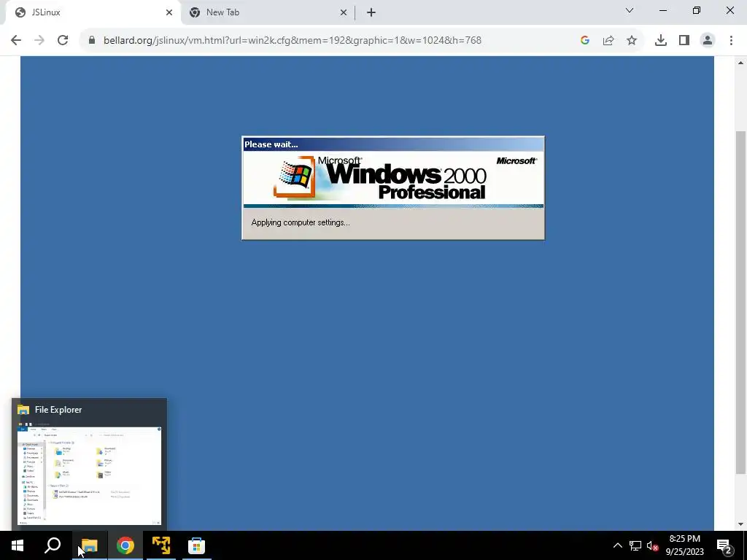The height and width of the screenshot is (560, 747).
Task: Toggle Chrome side panel icon
Action: [684, 41]
